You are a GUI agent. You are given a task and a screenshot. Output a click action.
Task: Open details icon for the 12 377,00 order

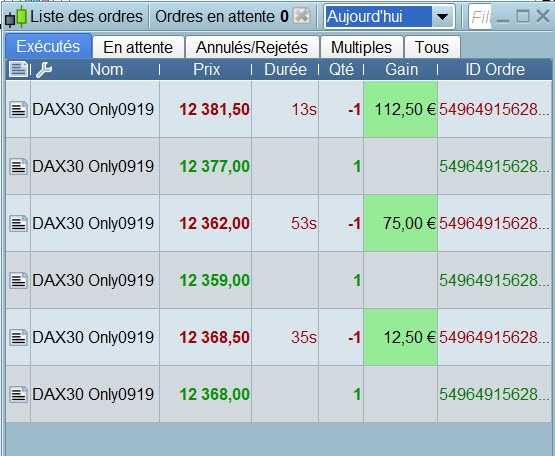18,166
